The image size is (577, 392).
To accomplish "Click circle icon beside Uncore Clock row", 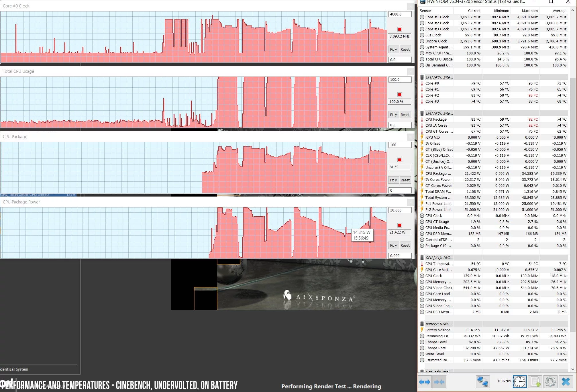I will point(422,41).
